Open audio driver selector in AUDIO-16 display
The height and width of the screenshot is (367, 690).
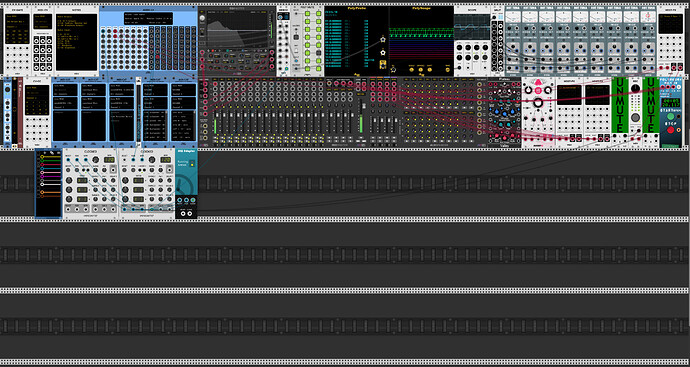pos(149,14)
